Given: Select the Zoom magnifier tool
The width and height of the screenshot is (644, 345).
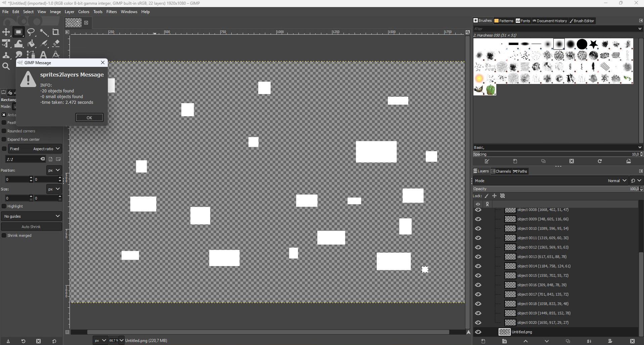Looking at the screenshot, I should click(x=6, y=67).
